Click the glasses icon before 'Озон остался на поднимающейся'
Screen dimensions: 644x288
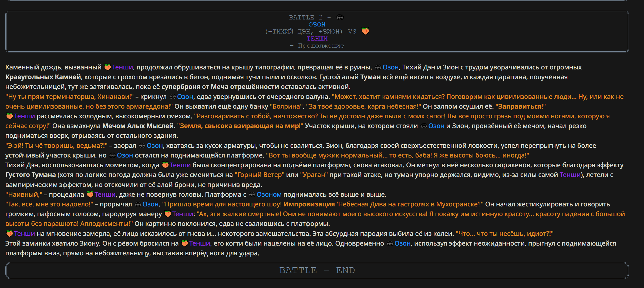click(x=112, y=155)
